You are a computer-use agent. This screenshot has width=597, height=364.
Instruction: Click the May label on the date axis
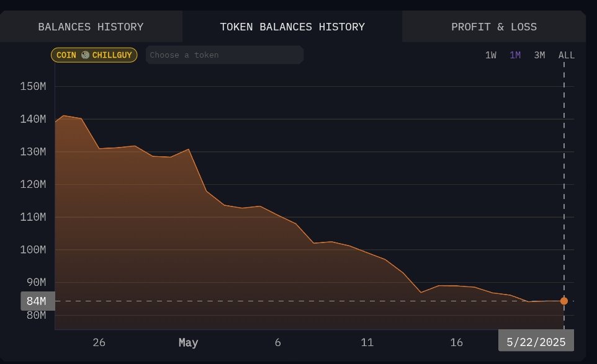point(188,343)
